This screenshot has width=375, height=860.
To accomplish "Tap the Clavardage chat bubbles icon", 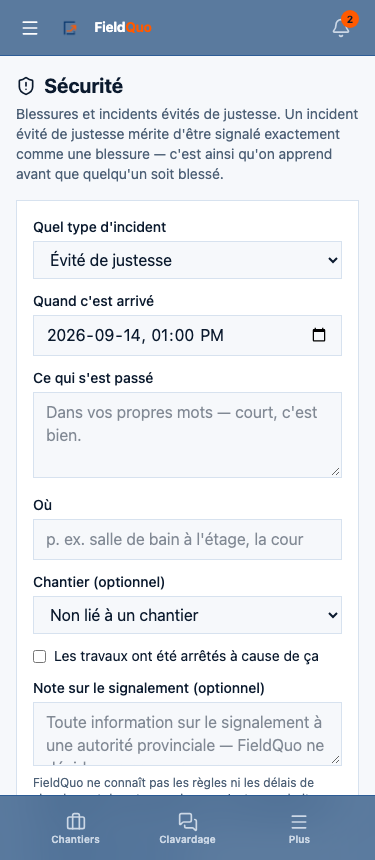I will [188, 821].
